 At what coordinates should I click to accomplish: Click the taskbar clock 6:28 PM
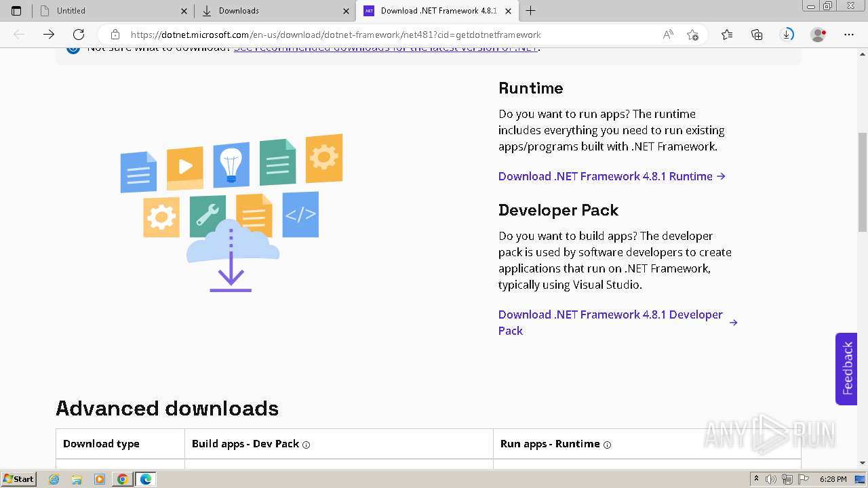click(833, 479)
